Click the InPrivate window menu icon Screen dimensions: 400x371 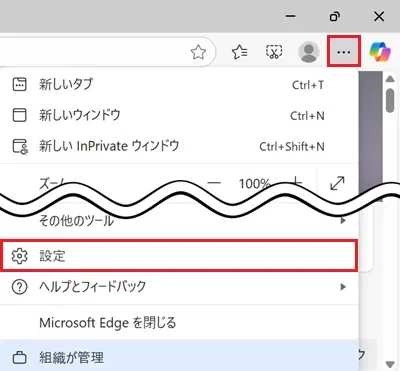(20, 146)
